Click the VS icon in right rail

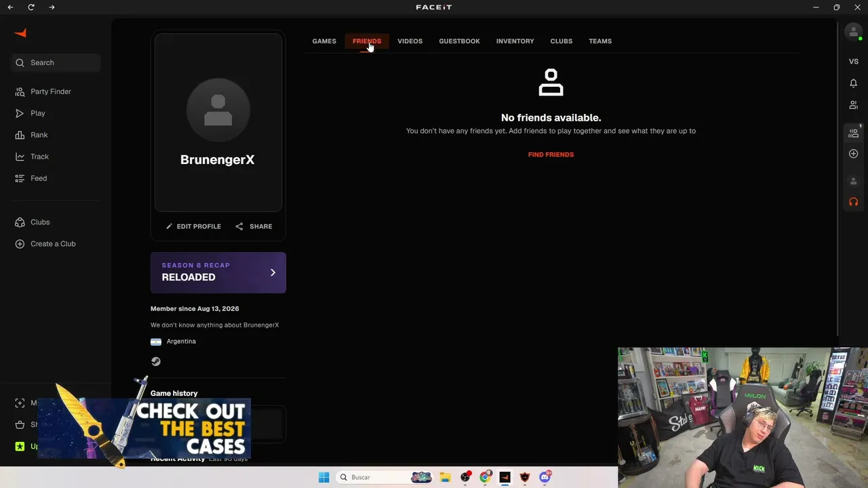(854, 62)
